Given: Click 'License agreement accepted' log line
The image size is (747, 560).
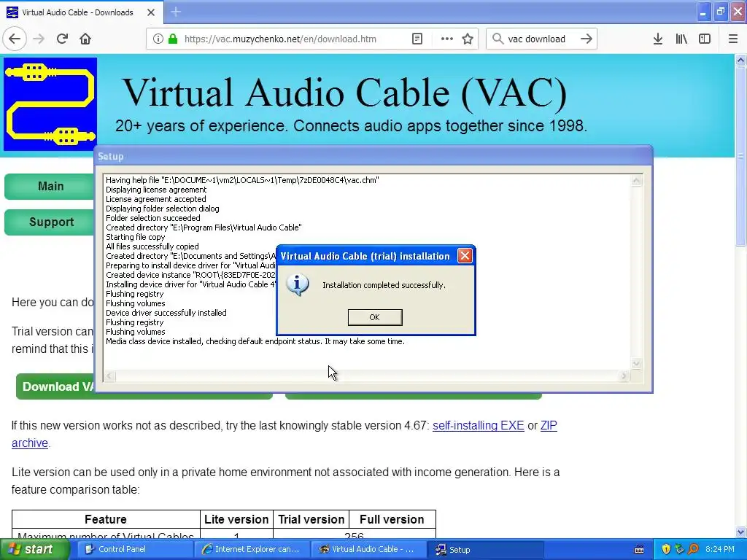Looking at the screenshot, I should click(156, 199).
